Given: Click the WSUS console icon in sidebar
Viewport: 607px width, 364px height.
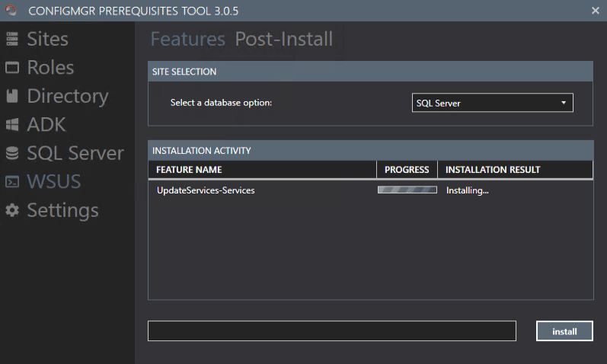Looking at the screenshot, I should 12,182.
